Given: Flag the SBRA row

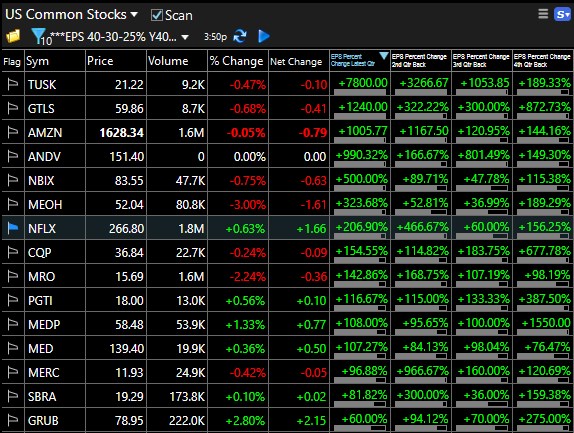Looking at the screenshot, I should coord(13,396).
